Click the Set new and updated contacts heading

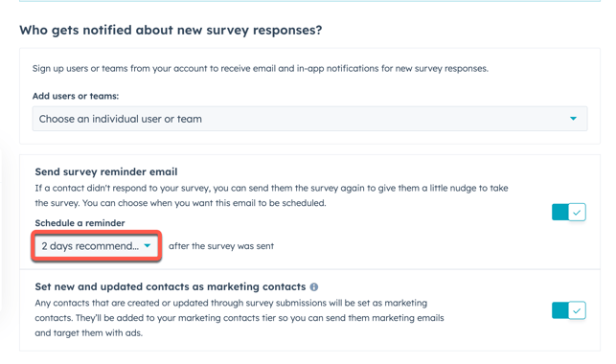(171, 287)
